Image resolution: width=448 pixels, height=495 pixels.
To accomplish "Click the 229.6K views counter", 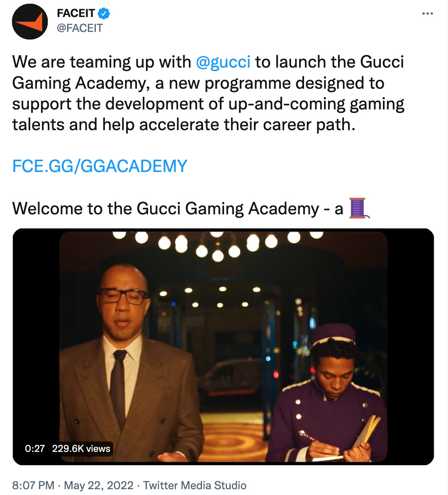I will coord(81,449).
